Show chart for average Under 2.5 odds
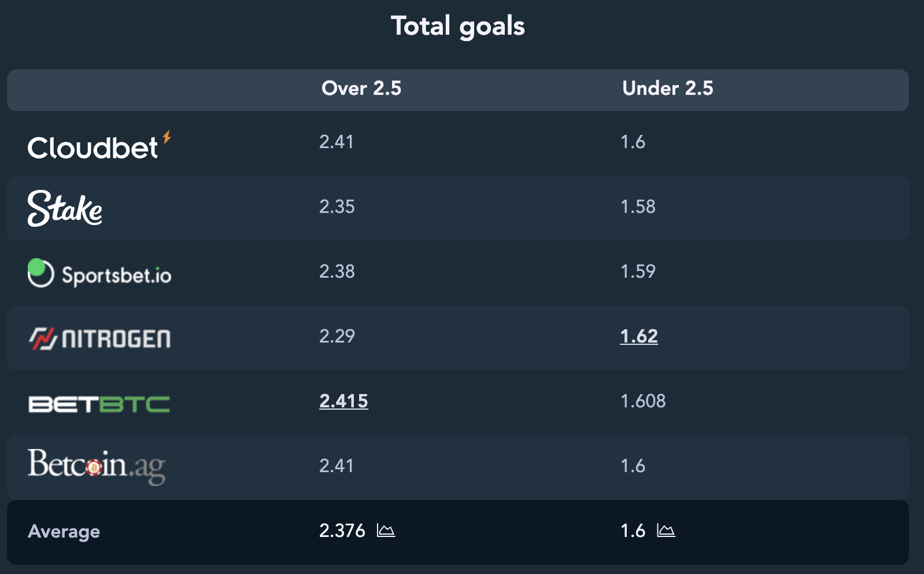Viewport: 924px width, 574px height. pyautogui.click(x=666, y=530)
